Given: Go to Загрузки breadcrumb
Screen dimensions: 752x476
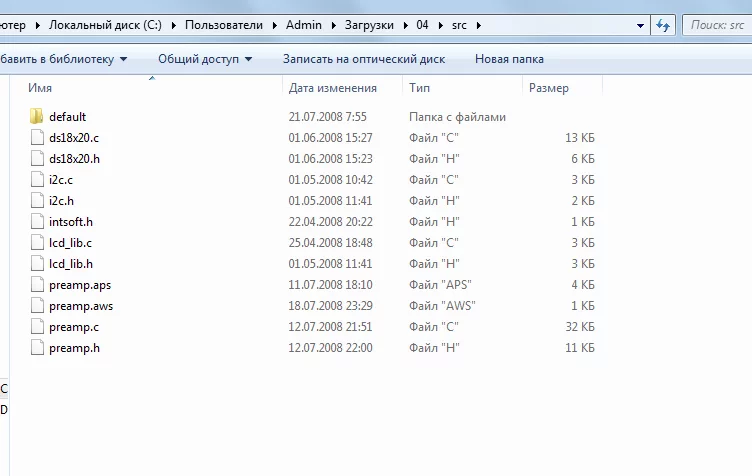Looking at the screenshot, I should tap(369, 25).
